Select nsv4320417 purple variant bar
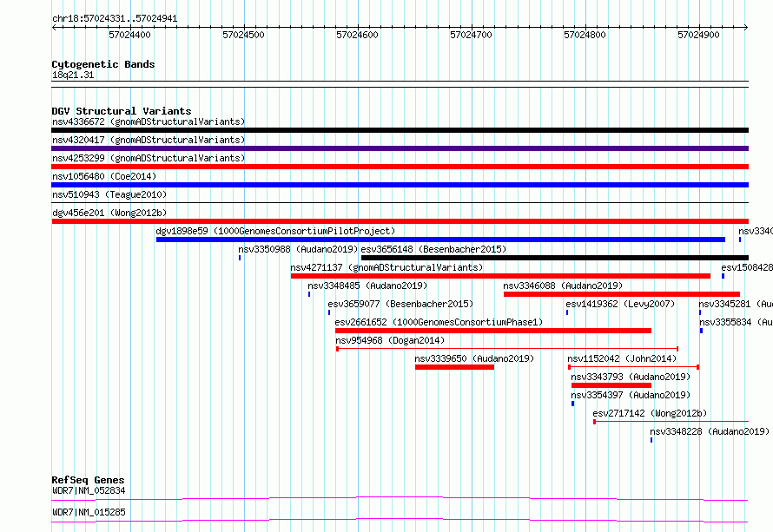Image resolution: width=773 pixels, height=532 pixels. click(x=400, y=148)
